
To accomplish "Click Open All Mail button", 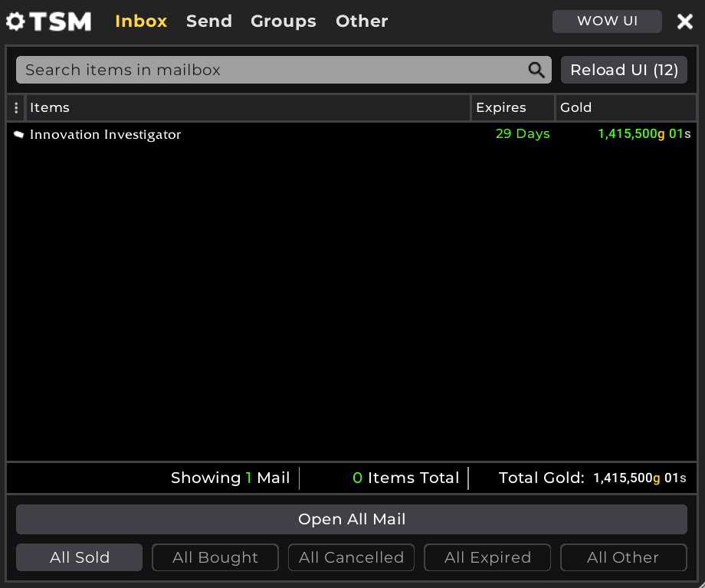I will point(352,519).
